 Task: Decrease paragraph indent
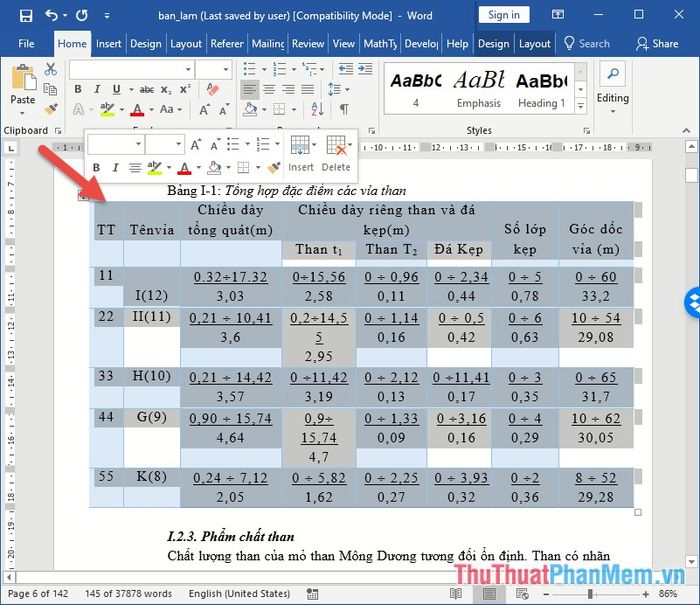point(346,69)
